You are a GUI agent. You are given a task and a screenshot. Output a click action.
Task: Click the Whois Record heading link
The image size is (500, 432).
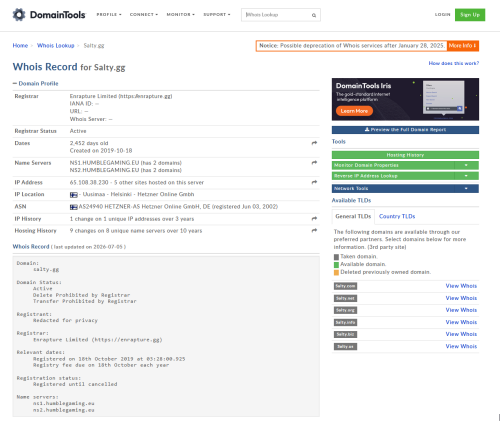31,247
